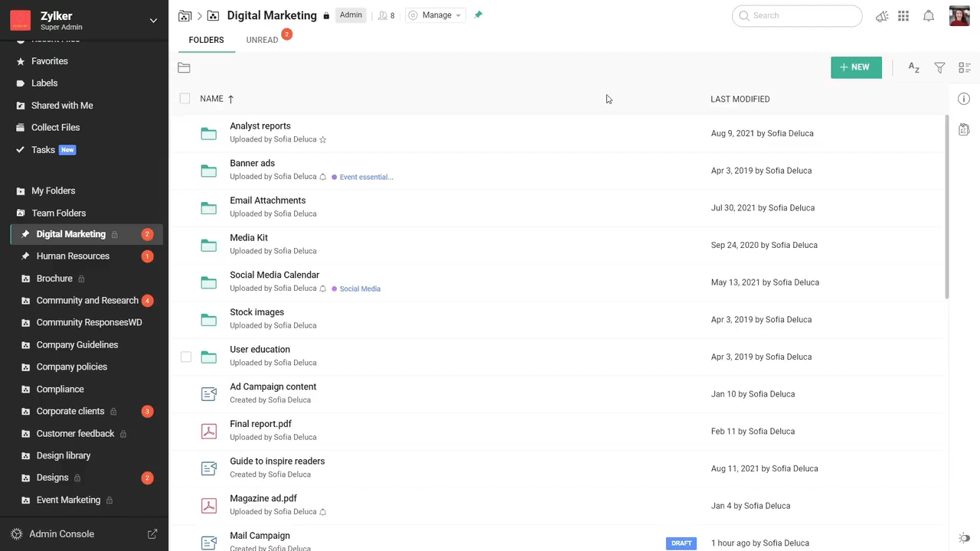Switch the list view layout icon

coord(964,68)
